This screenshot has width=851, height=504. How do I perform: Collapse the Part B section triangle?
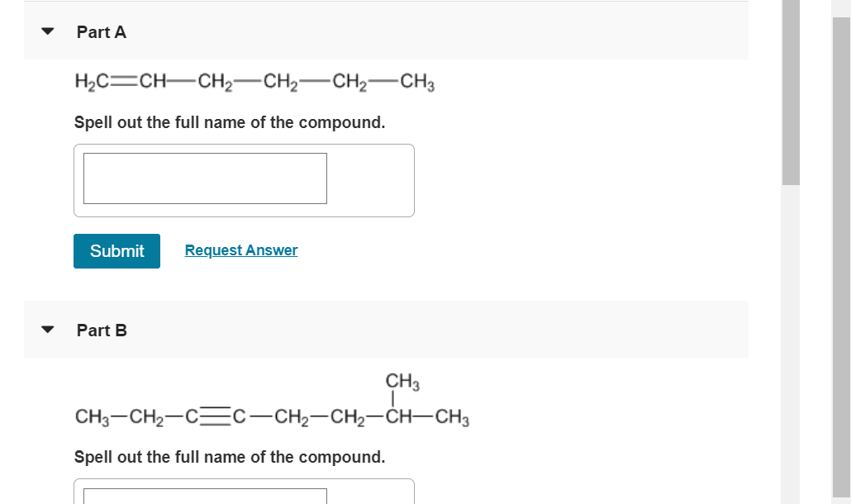(x=47, y=330)
